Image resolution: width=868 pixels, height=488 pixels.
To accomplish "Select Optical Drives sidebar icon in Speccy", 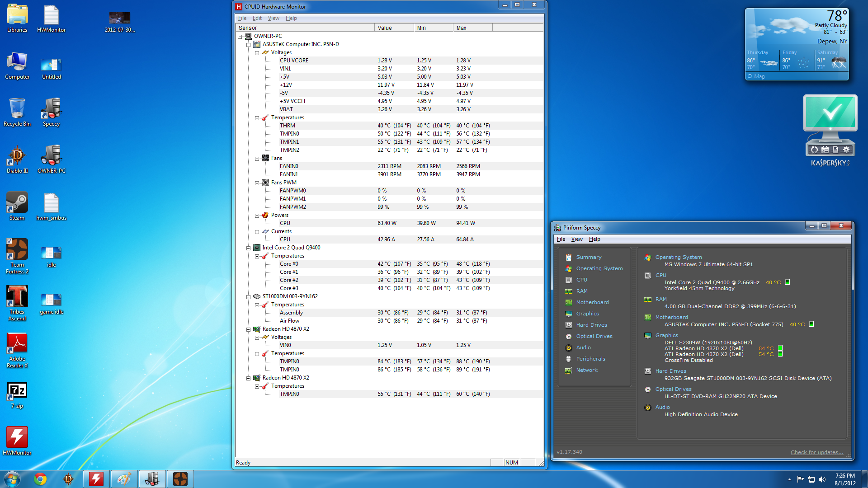I will [x=569, y=336].
